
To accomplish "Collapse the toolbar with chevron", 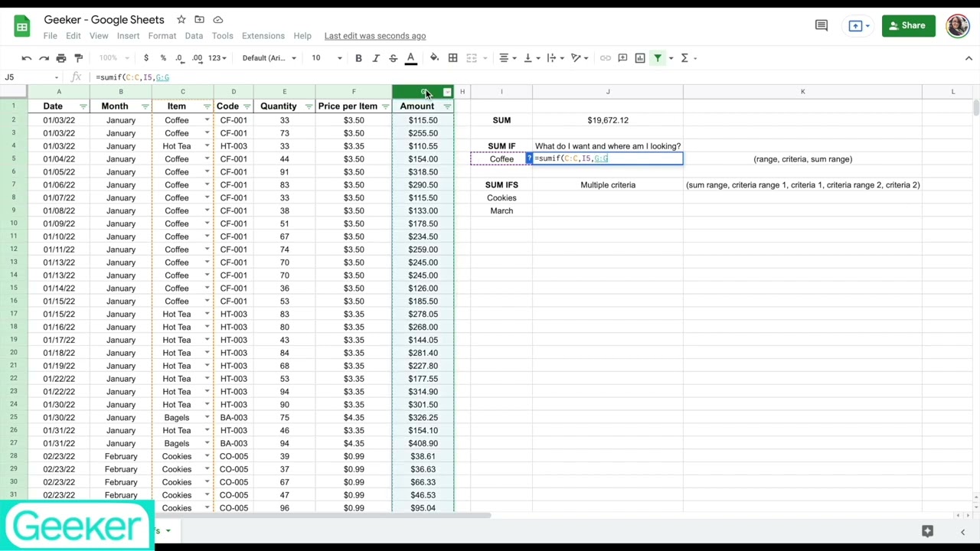I will coord(969,58).
